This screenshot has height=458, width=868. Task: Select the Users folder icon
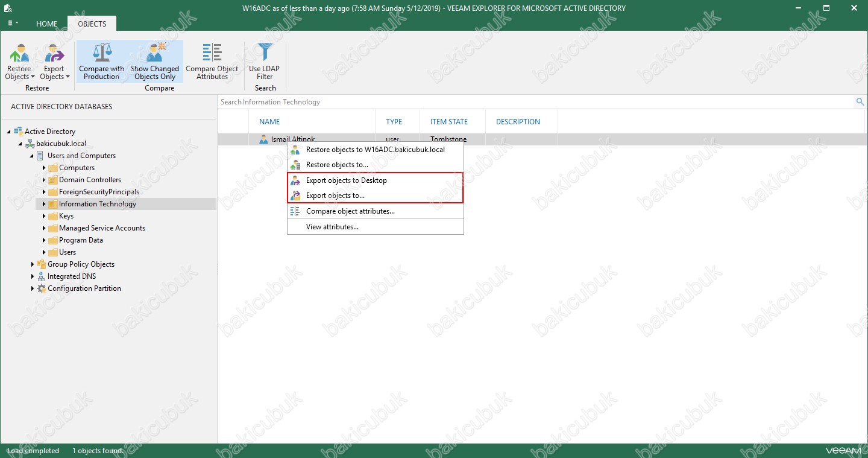coord(53,252)
